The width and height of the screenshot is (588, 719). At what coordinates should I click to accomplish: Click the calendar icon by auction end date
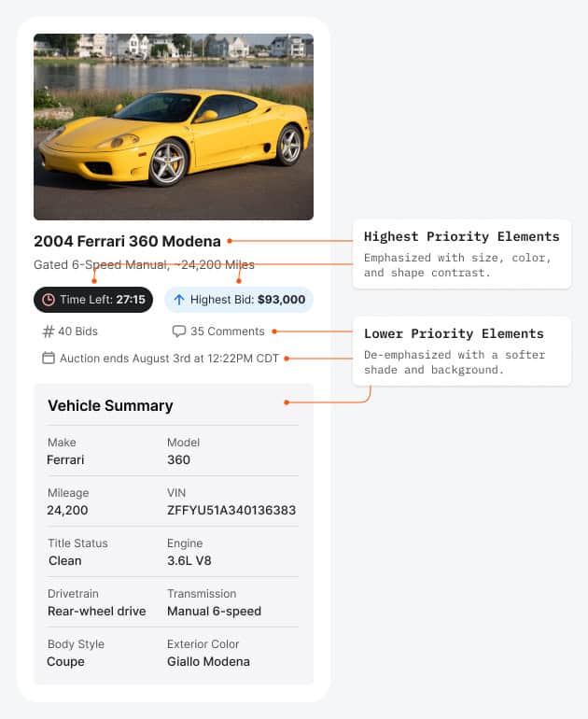(49, 358)
